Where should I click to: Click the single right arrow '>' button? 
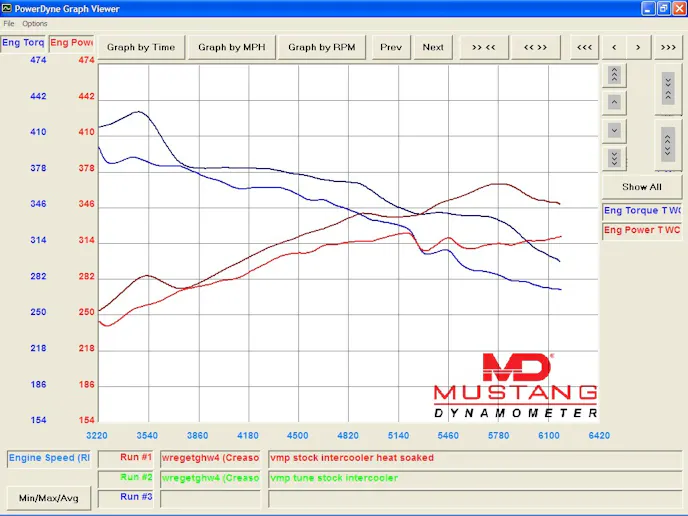pyautogui.click(x=641, y=47)
